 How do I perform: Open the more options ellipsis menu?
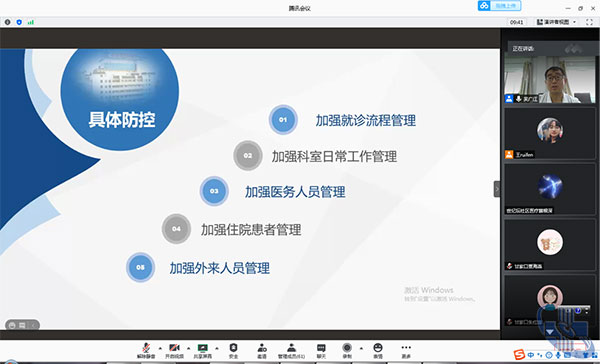(x=406, y=351)
